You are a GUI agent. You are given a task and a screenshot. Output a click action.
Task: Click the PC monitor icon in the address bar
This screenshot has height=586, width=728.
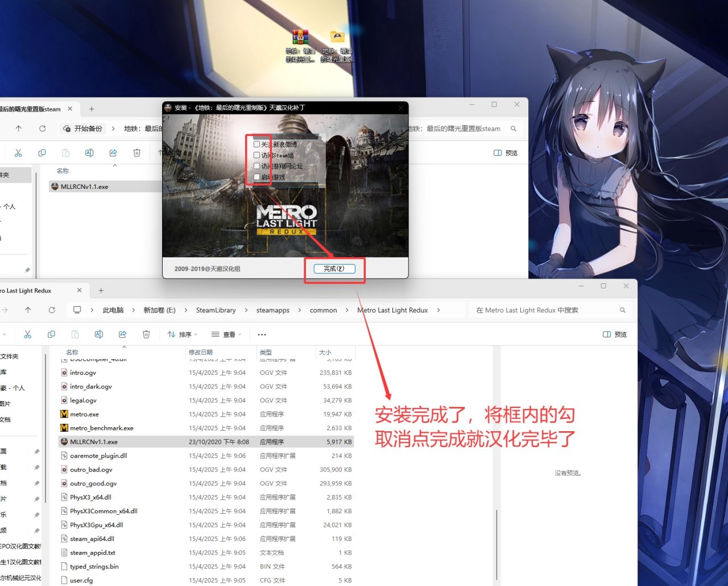click(77, 310)
